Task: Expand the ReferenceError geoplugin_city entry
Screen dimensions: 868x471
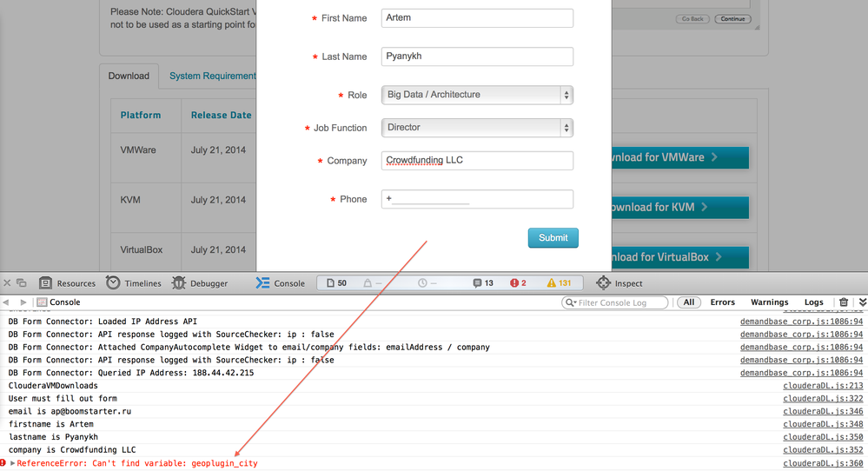Action: pyautogui.click(x=12, y=463)
